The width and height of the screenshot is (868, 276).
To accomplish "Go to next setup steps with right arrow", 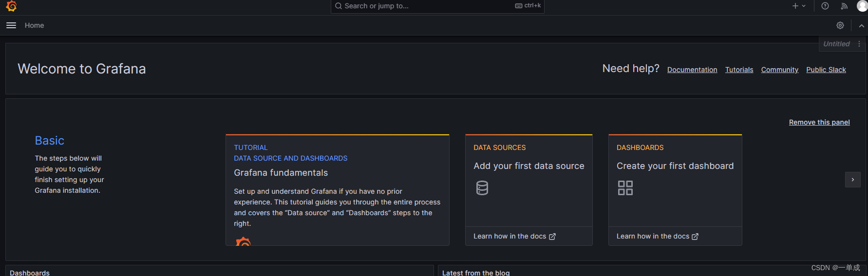I will pyautogui.click(x=852, y=180).
